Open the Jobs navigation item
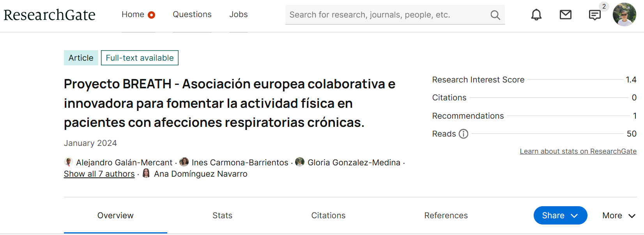The height and width of the screenshot is (235, 644). [238, 14]
